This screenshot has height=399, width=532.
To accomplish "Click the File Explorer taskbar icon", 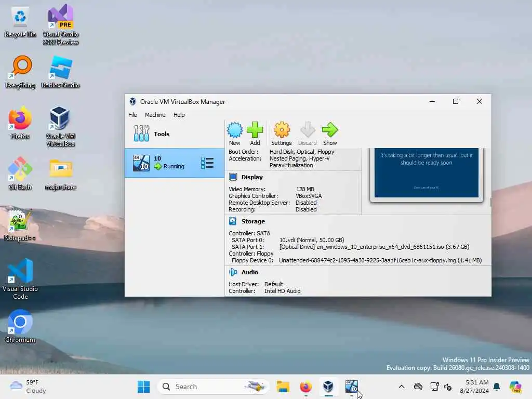I will (x=283, y=387).
